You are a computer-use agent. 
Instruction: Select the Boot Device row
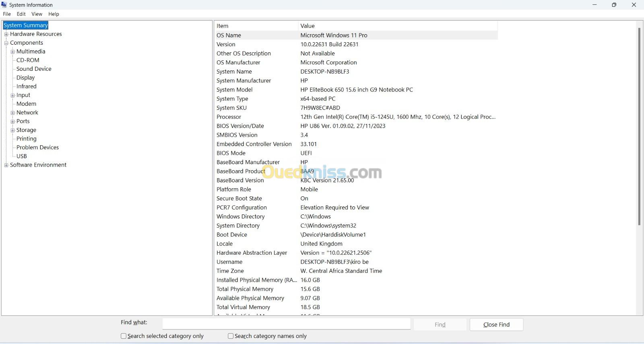tap(356, 235)
